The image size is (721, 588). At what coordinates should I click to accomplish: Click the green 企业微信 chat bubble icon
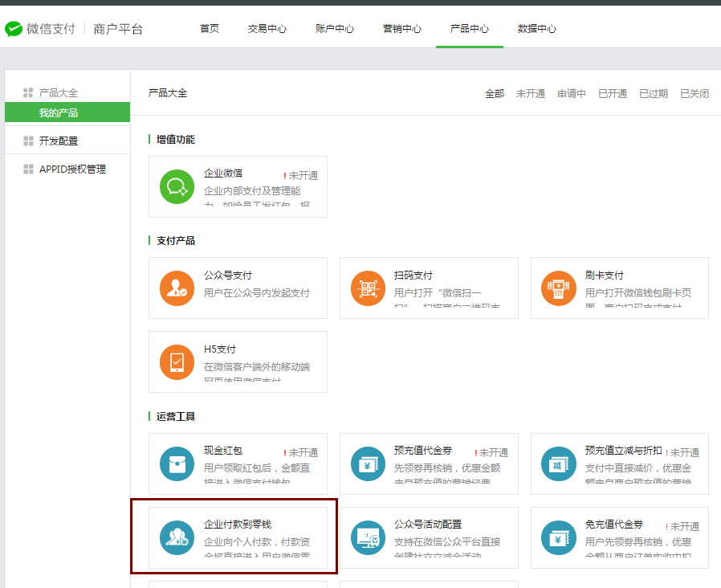pos(177,187)
